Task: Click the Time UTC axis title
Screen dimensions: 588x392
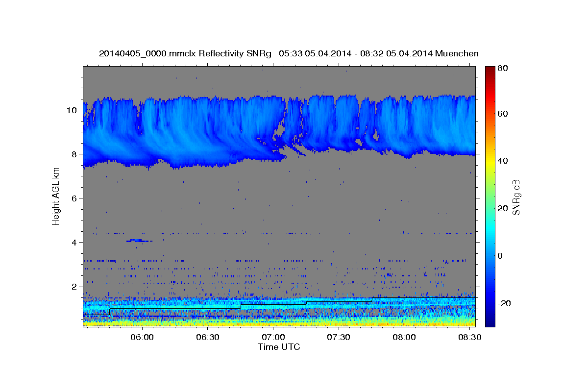Action: click(x=279, y=347)
